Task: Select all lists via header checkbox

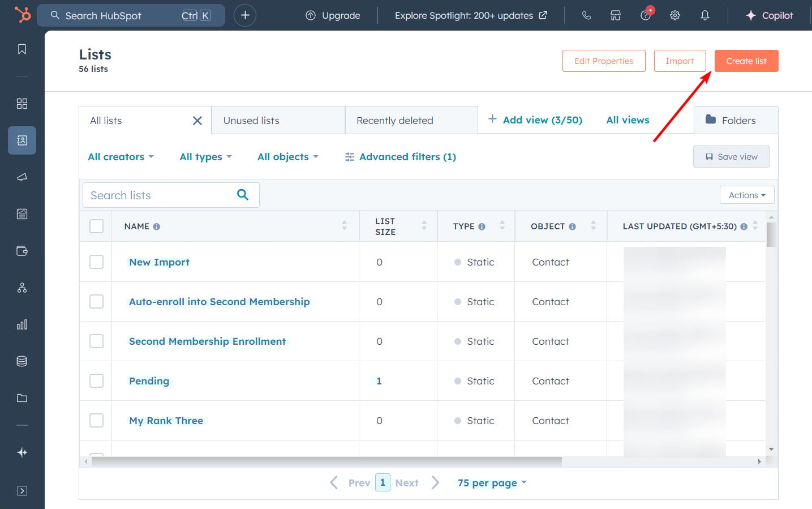Action: [96, 225]
